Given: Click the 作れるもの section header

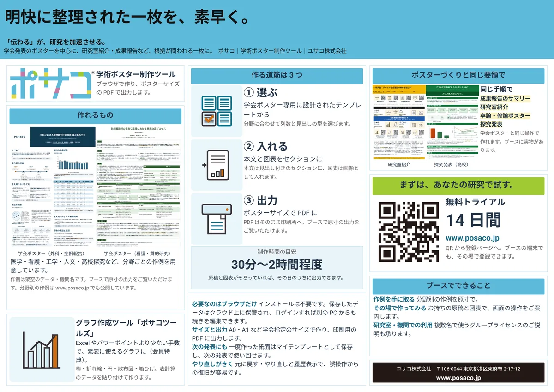Looking at the screenshot, I should click(x=95, y=115).
